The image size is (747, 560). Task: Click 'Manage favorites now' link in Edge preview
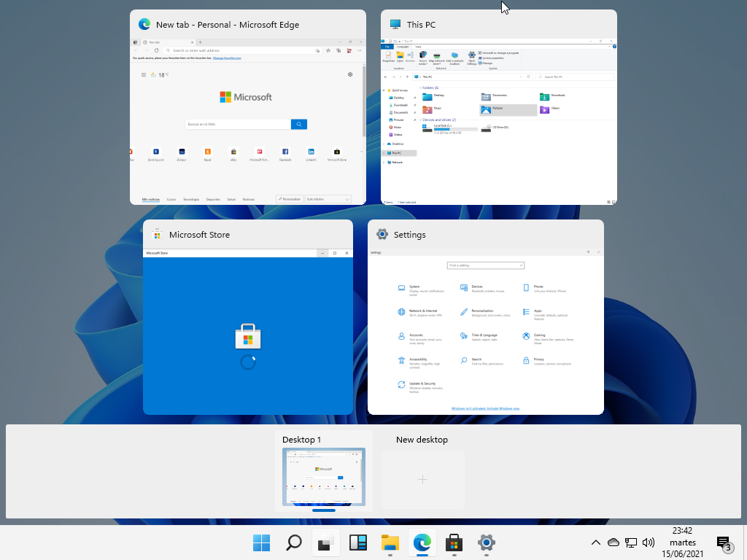click(227, 58)
